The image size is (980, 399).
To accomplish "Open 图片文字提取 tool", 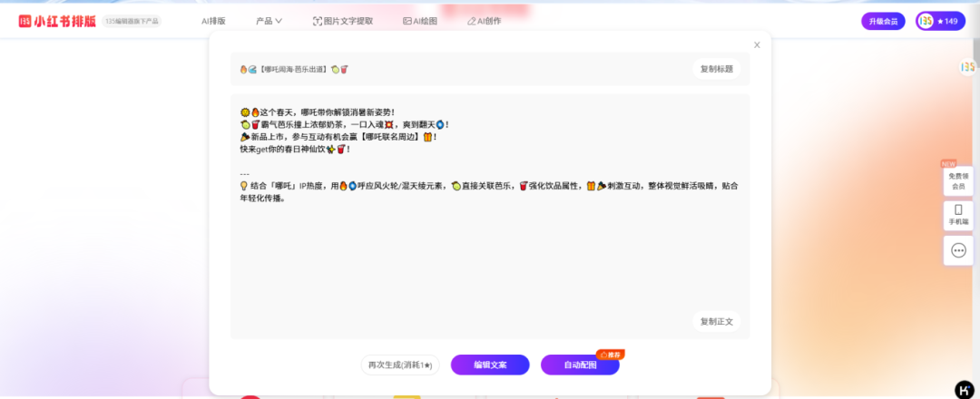I will point(342,21).
